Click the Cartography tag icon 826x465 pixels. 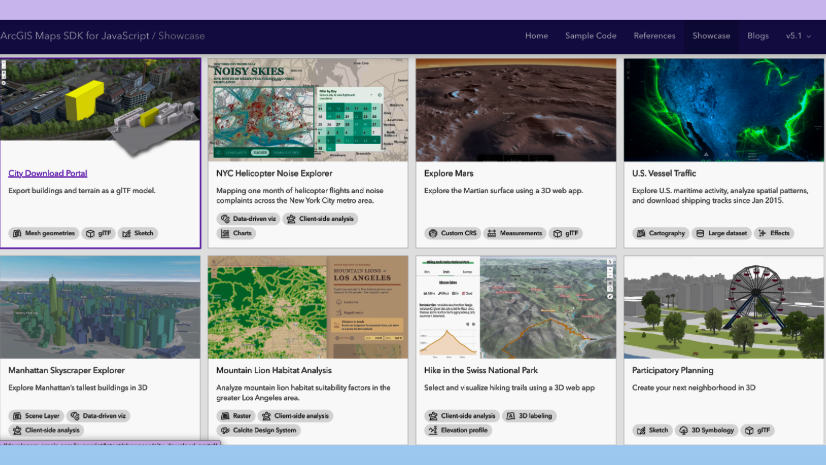(x=641, y=233)
